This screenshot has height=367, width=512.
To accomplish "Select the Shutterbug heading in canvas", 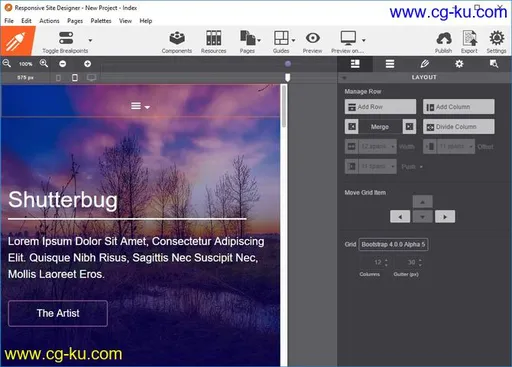I will point(63,200).
